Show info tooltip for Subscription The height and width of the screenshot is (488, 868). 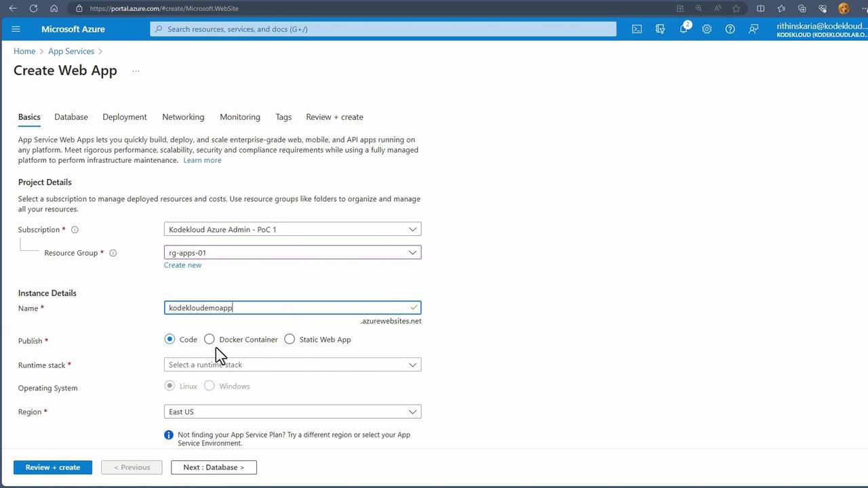click(75, 230)
